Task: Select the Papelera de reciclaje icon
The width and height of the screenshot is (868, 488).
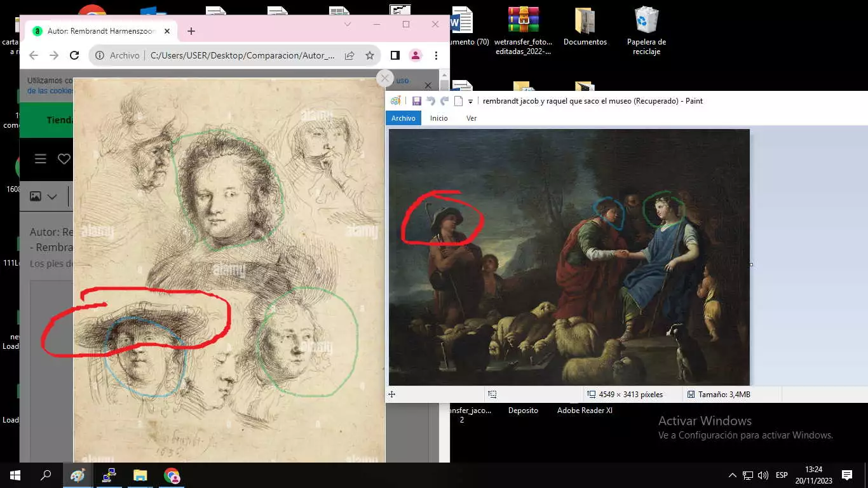Action: (646, 30)
